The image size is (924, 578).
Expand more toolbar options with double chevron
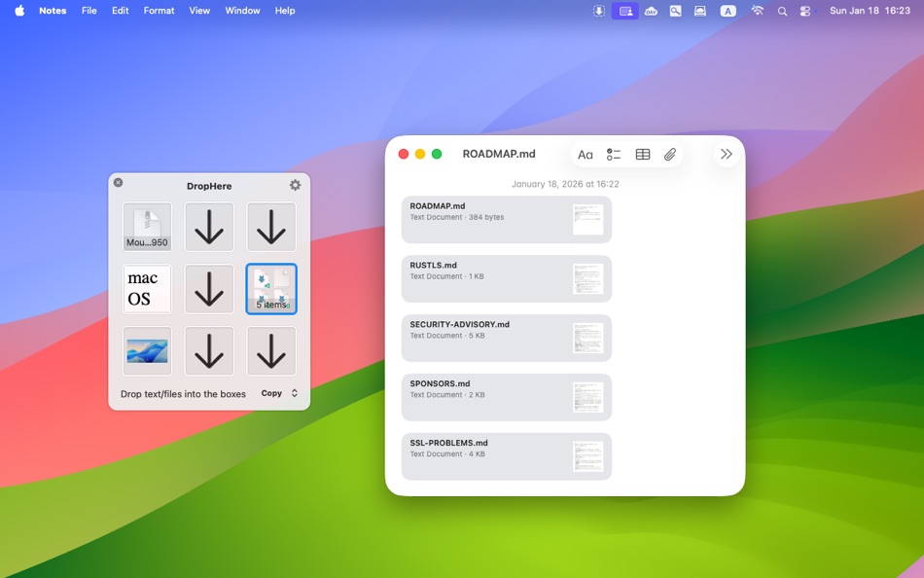pos(726,154)
